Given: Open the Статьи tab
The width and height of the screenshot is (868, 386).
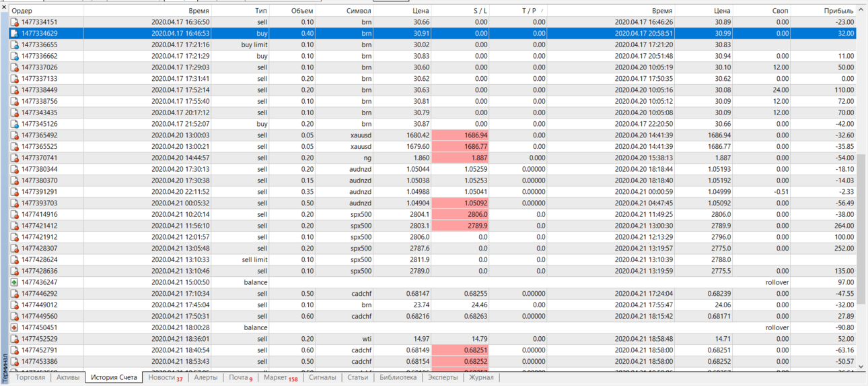Looking at the screenshot, I should 357,378.
